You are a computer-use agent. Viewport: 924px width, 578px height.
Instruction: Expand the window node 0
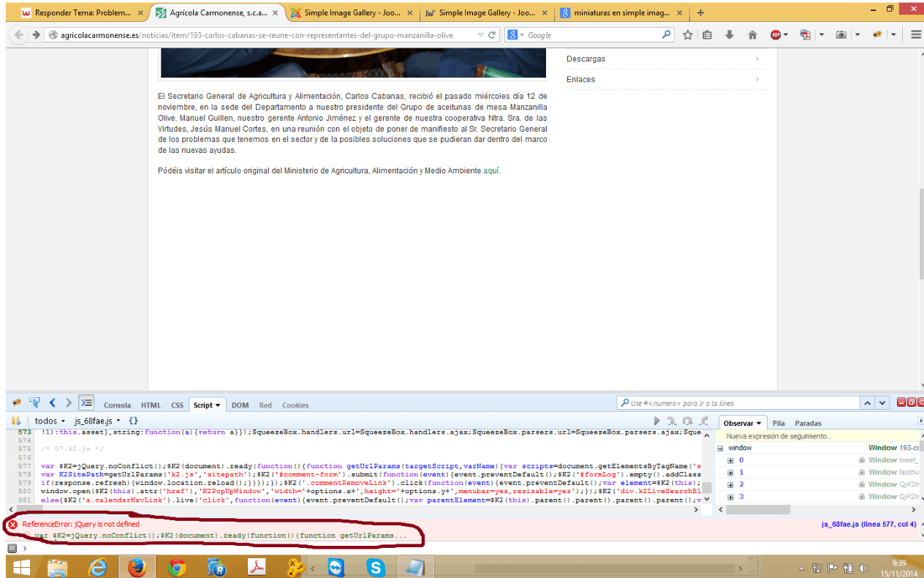730,460
